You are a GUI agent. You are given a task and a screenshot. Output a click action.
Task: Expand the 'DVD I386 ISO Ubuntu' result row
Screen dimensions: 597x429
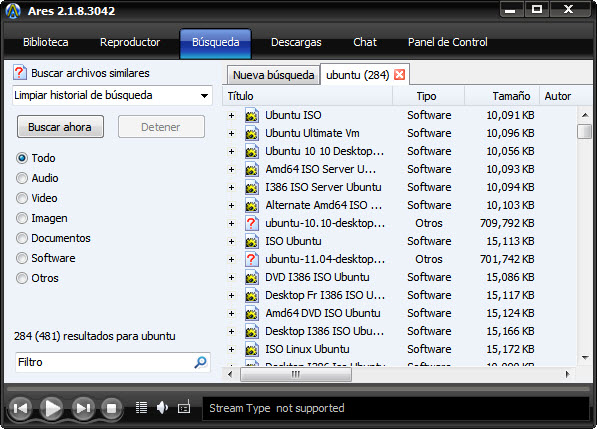[x=231, y=277]
